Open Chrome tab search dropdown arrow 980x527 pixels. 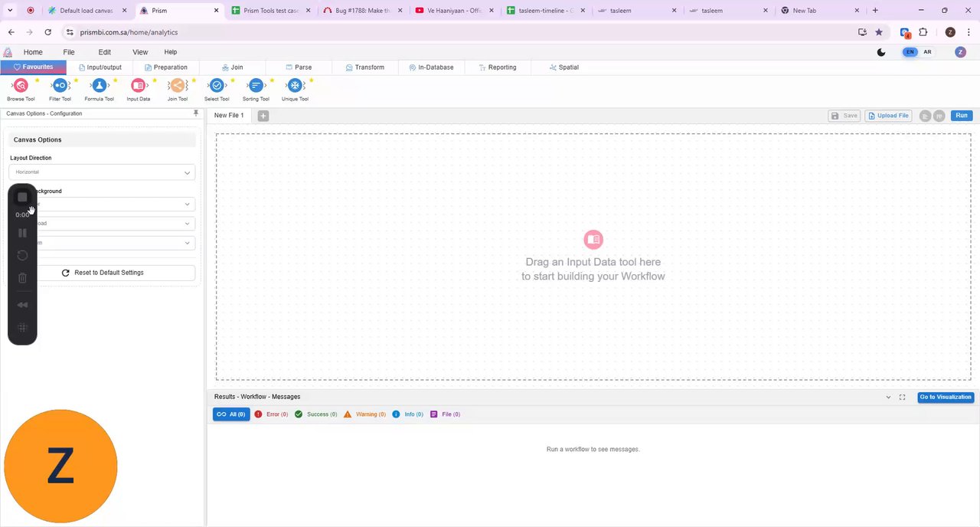(x=10, y=11)
